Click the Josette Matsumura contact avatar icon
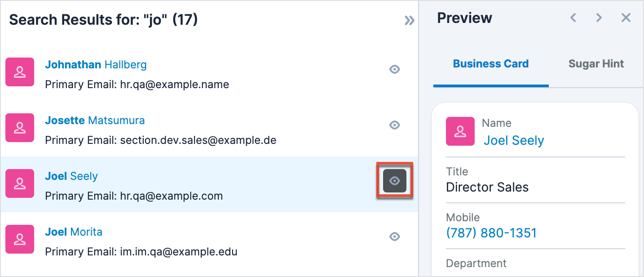Image resolution: width=644 pixels, height=277 pixels. [x=20, y=128]
